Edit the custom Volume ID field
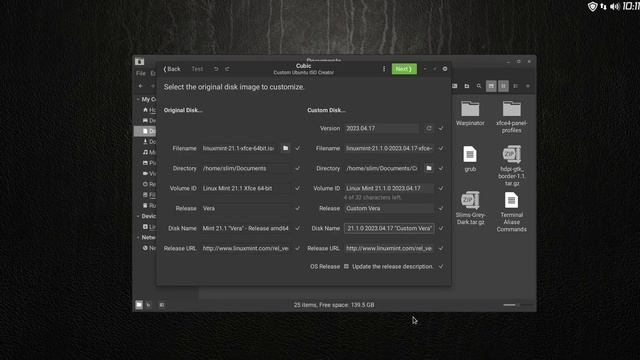The image size is (640, 360). click(389, 188)
